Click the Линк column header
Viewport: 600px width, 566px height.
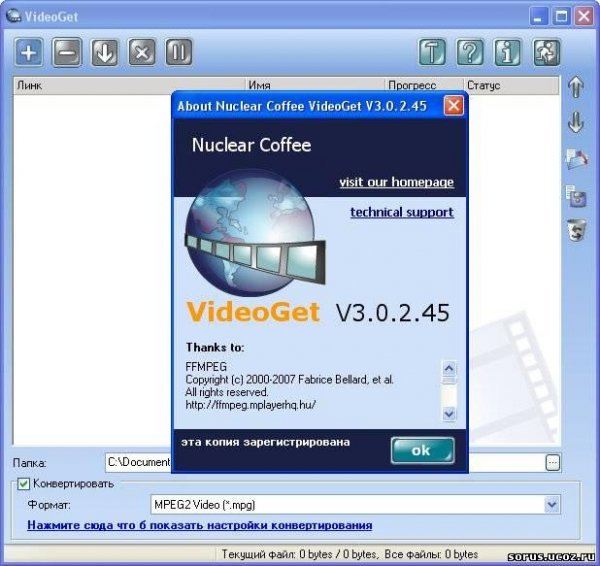[129, 85]
